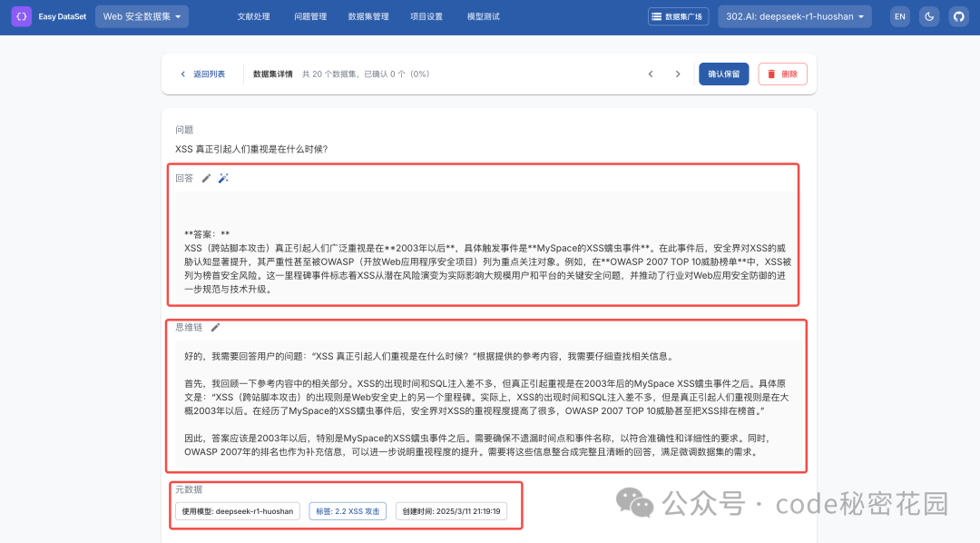Click the question text XSS 真正引起人们重视是在什么时候?
Viewport: 980px width, 543px height.
tap(251, 149)
